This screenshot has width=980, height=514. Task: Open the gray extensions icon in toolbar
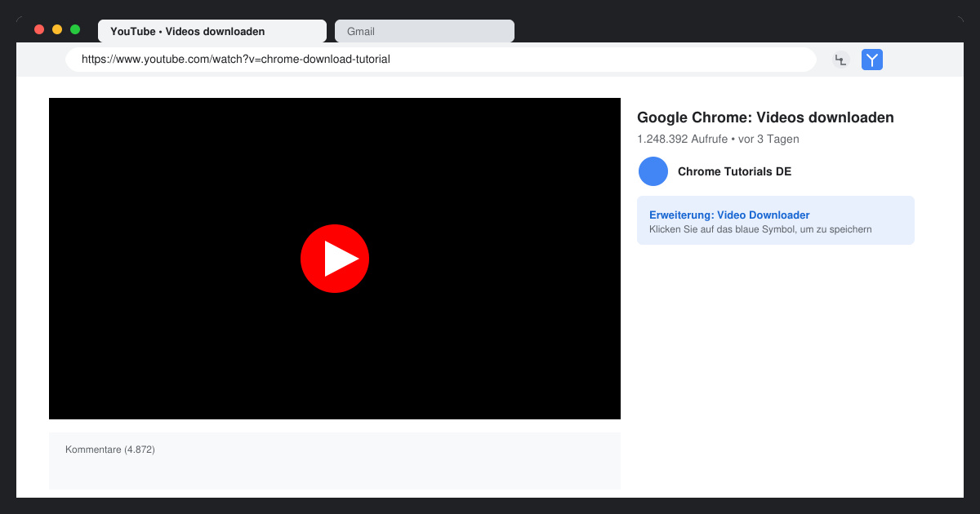coord(841,60)
